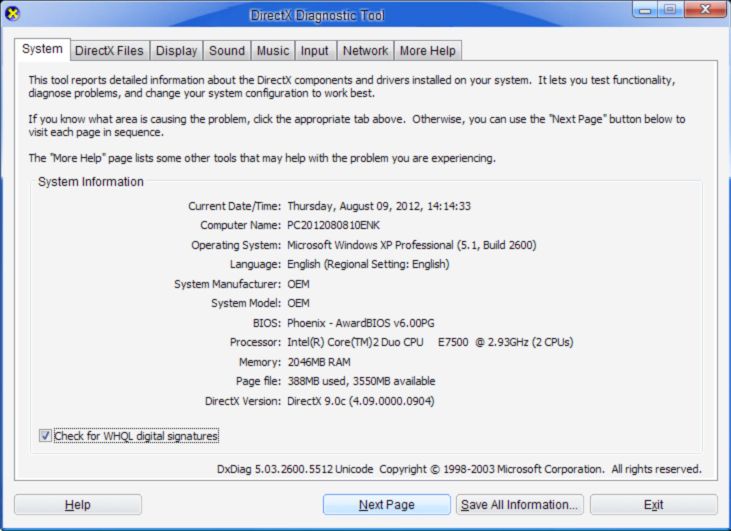
Task: Maximize the DirectX Diagnostic Tool window
Action: click(x=670, y=9)
